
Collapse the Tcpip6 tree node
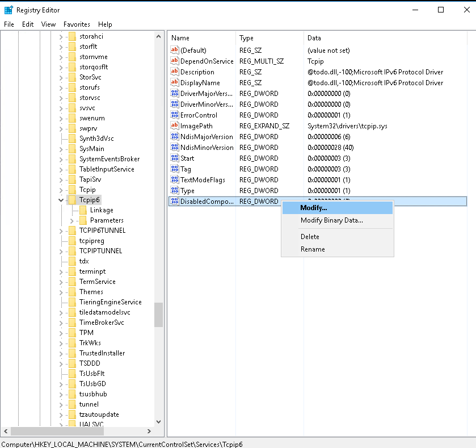[61, 200]
